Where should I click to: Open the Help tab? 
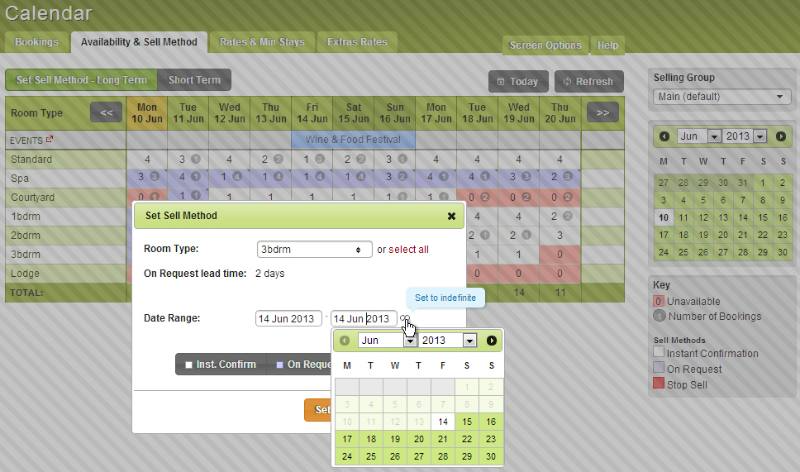[608, 45]
